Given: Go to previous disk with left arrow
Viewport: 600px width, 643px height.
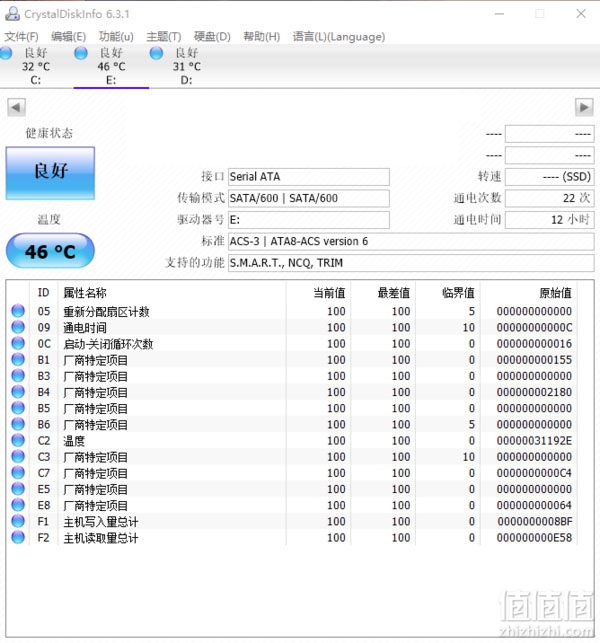Looking at the screenshot, I should click(x=16, y=107).
